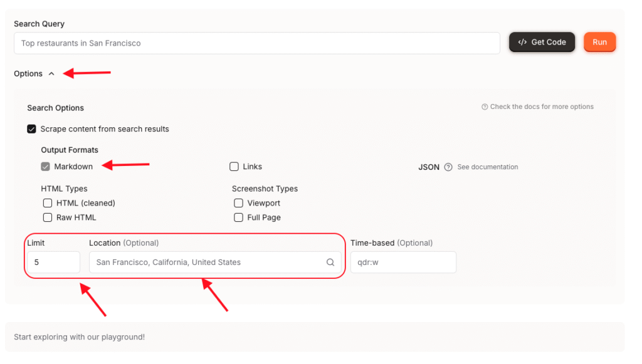Enable the HTML (cleaned) checkbox
This screenshot has height=364, width=642.
pyautogui.click(x=48, y=203)
